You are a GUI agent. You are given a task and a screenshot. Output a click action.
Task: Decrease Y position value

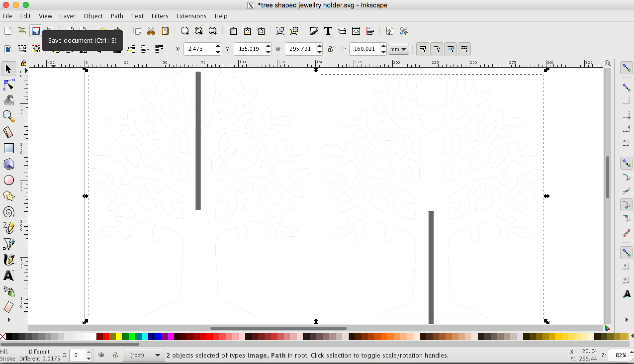tap(268, 52)
